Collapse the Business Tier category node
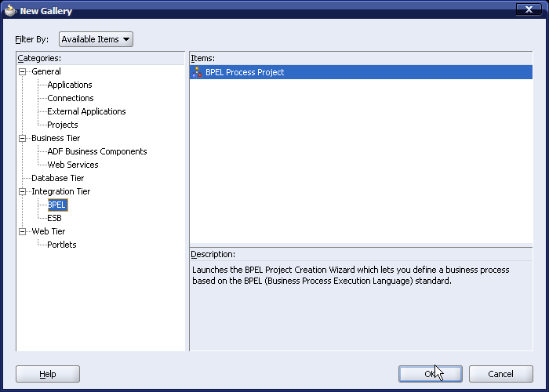 (23, 138)
